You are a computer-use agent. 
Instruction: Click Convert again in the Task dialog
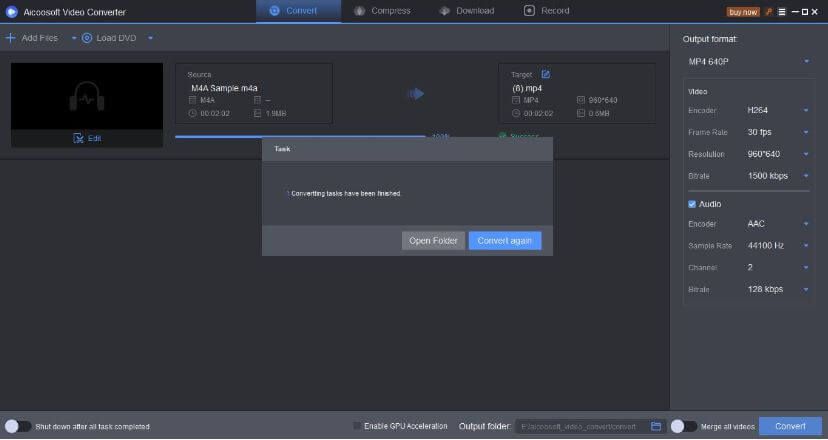pyautogui.click(x=505, y=241)
